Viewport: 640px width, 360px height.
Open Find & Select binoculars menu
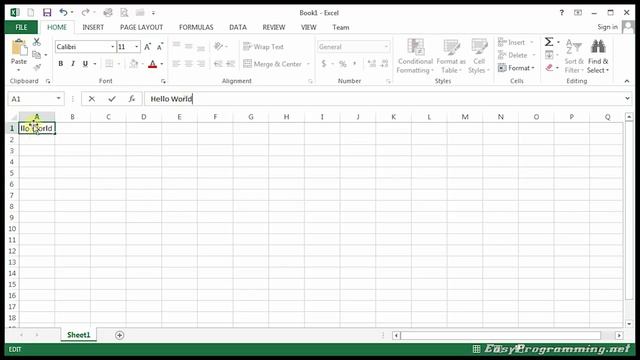(x=598, y=56)
